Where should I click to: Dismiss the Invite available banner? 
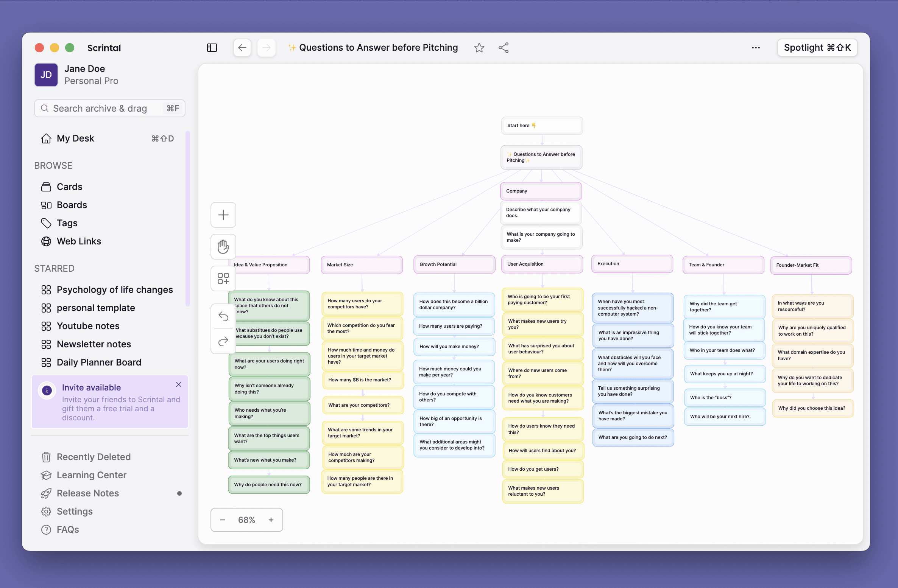click(x=179, y=384)
